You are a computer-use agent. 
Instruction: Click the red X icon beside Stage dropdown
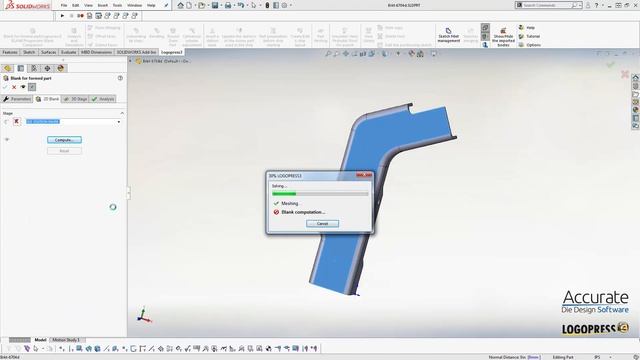[17, 121]
